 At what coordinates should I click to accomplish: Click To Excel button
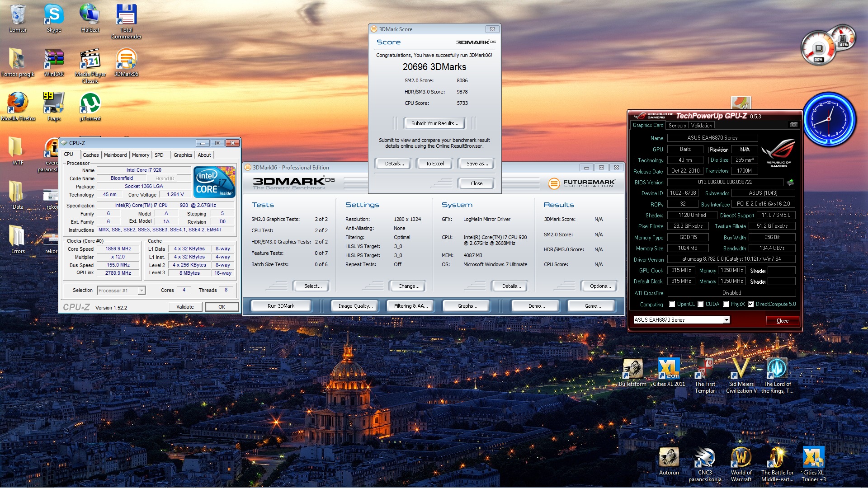(x=435, y=164)
